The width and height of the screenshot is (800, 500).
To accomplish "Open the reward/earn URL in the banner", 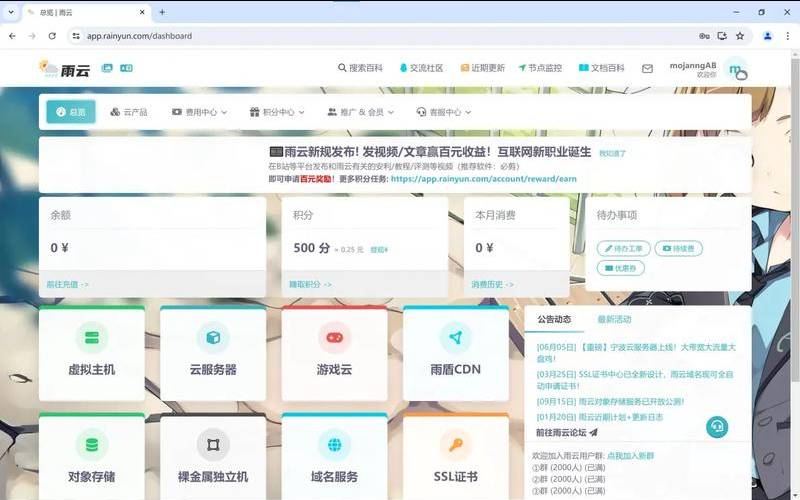I will coord(484,179).
